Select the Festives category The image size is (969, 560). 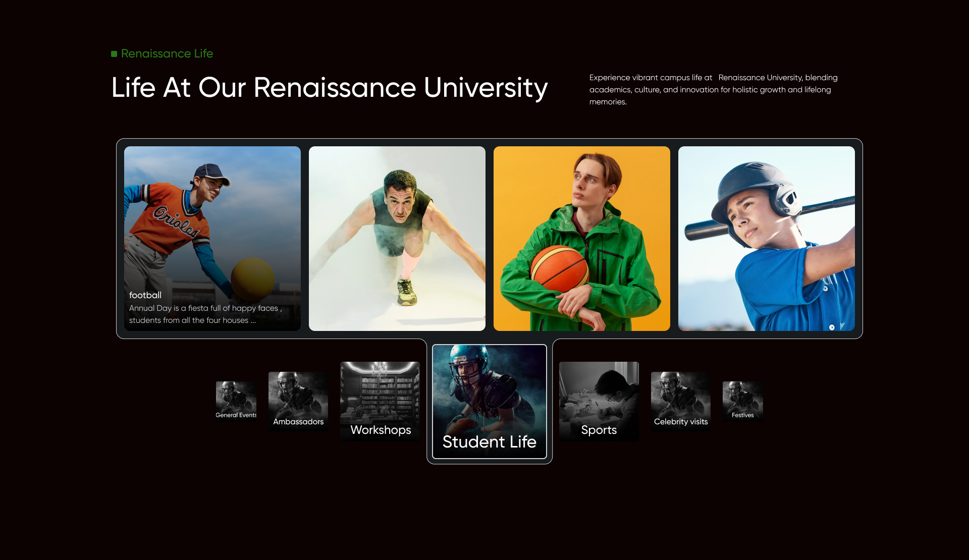click(x=742, y=401)
